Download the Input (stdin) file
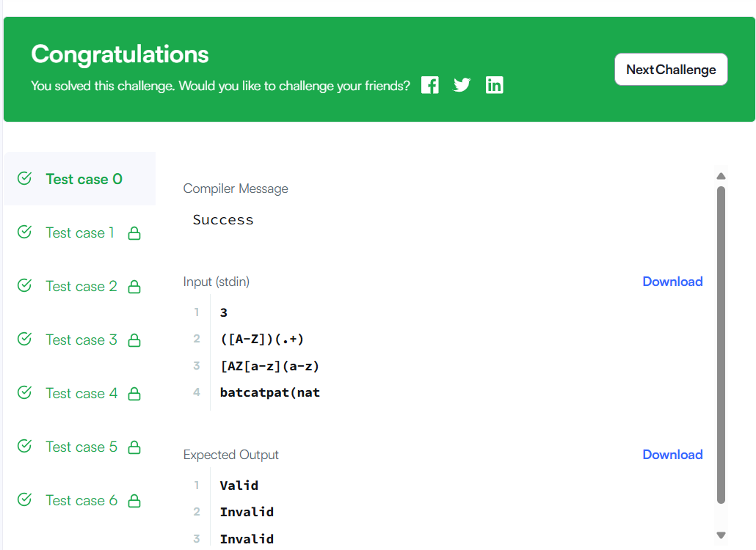This screenshot has height=550, width=756. click(x=672, y=282)
